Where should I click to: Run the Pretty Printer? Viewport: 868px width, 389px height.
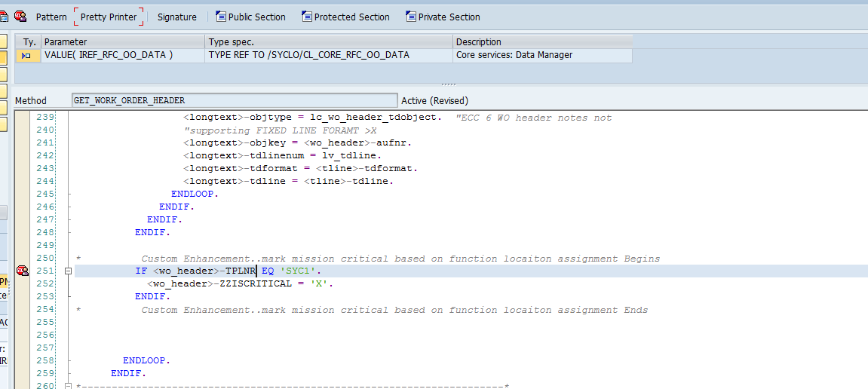[x=109, y=17]
